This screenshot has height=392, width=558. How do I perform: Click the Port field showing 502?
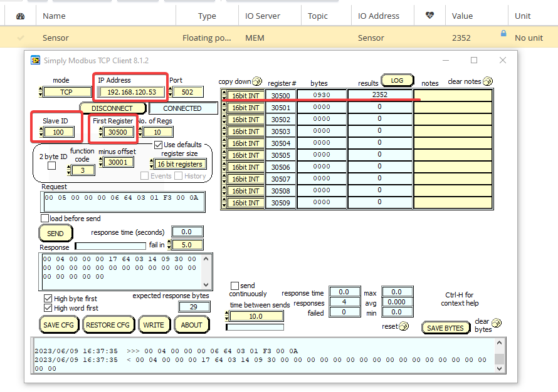coord(187,92)
